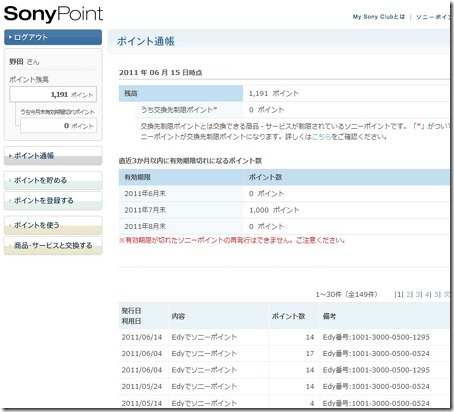Click Edy番号 in the 2011/06/14 row
The height and width of the screenshot is (412, 454).
click(376, 337)
